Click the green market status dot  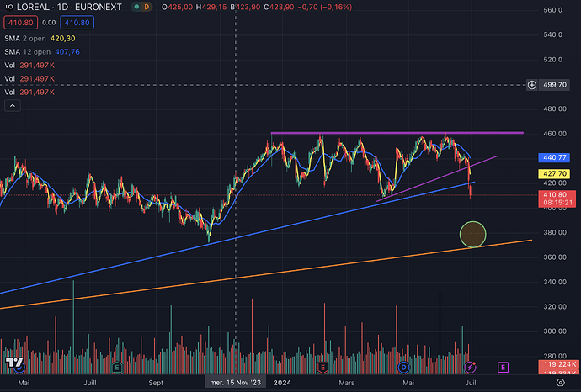pyautogui.click(x=136, y=7)
